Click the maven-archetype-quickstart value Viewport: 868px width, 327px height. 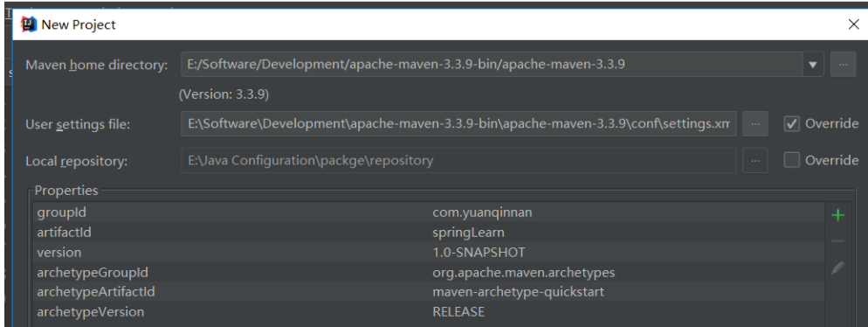(x=518, y=291)
